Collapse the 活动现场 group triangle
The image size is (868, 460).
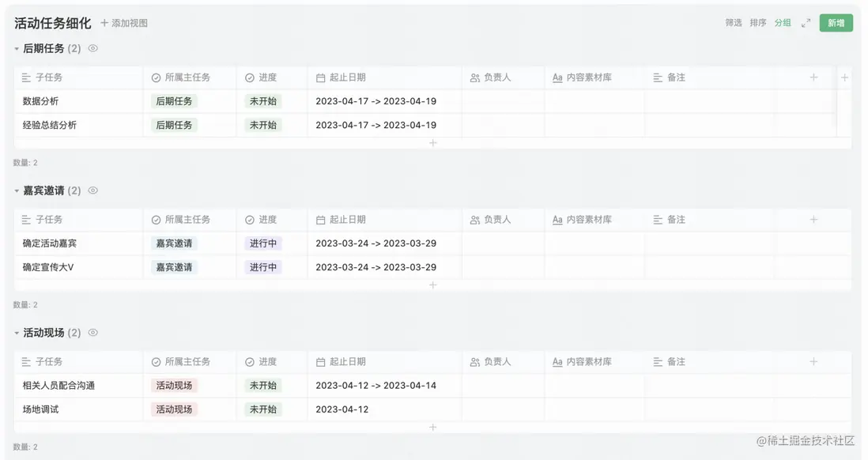[x=17, y=334]
